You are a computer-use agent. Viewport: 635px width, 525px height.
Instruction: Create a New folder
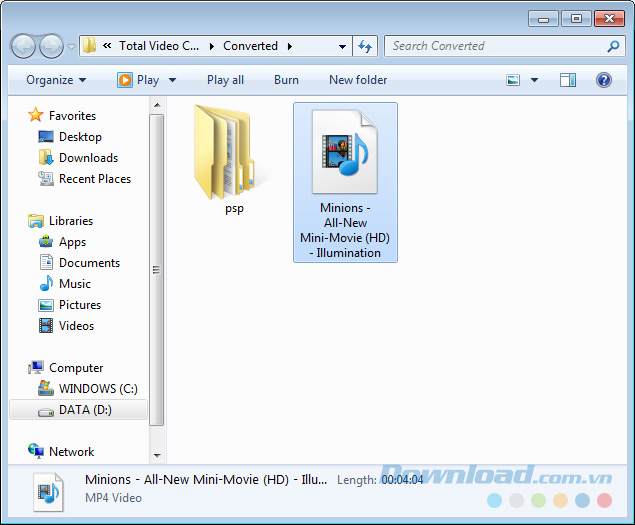358,80
